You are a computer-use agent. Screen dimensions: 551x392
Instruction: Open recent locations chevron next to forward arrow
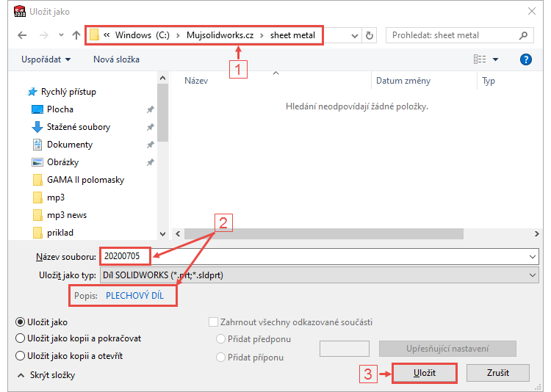pyautogui.click(x=61, y=35)
